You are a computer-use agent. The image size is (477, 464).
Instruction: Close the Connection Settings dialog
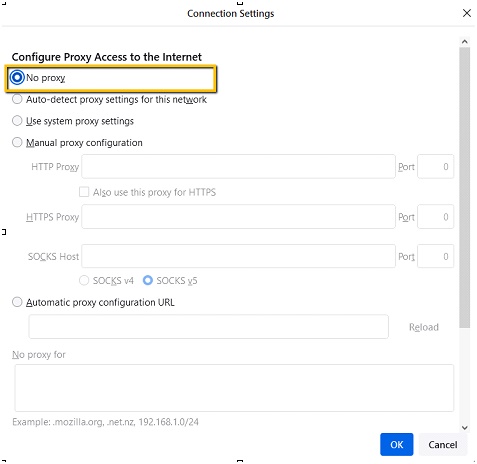tap(467, 13)
